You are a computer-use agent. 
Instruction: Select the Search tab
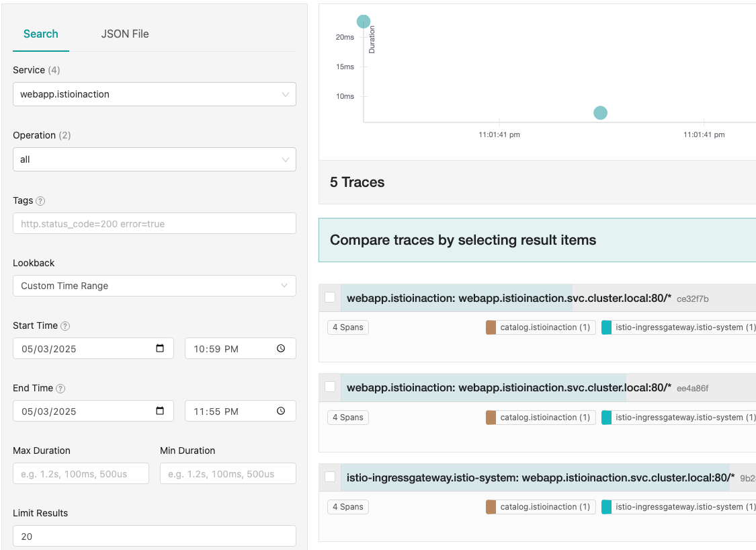41,34
